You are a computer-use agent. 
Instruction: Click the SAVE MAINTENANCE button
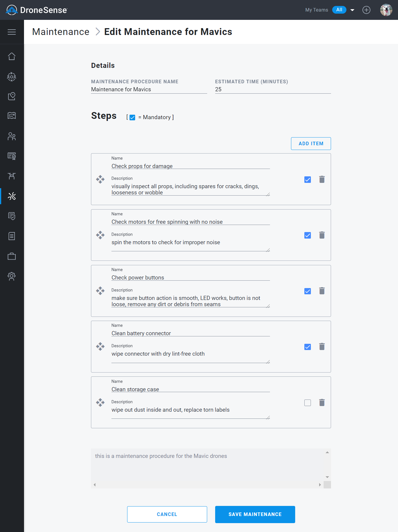[255, 515]
